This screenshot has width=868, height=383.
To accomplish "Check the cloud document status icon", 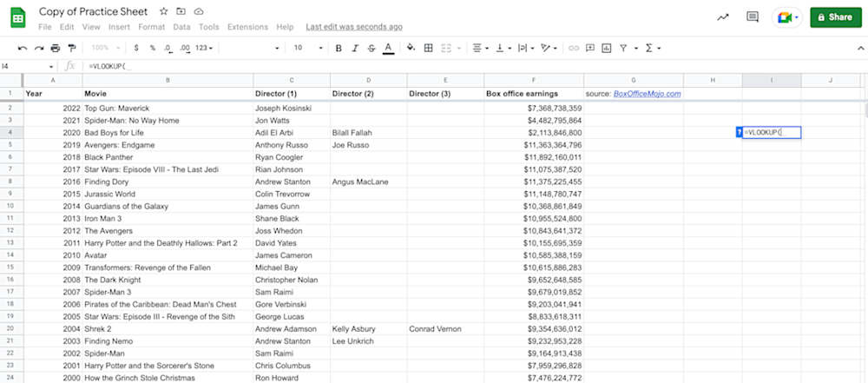I will pyautogui.click(x=199, y=11).
